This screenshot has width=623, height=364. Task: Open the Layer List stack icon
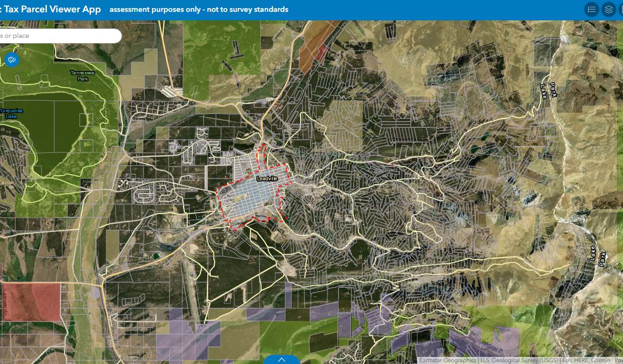click(x=609, y=9)
